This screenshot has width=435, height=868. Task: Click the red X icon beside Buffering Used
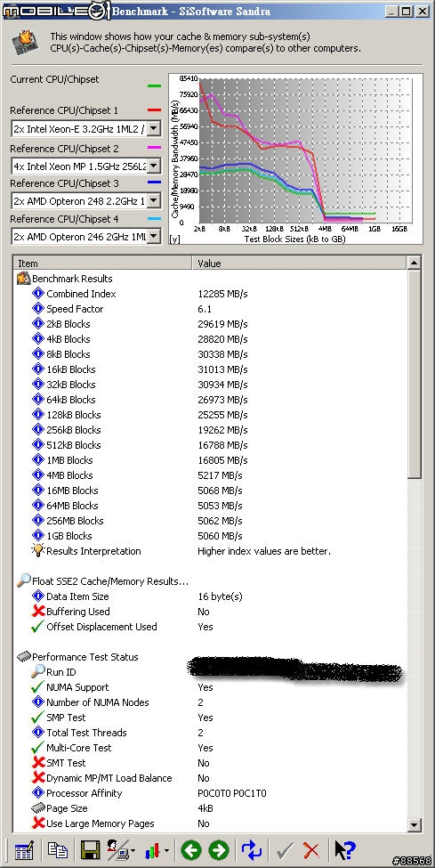pyautogui.click(x=37, y=611)
